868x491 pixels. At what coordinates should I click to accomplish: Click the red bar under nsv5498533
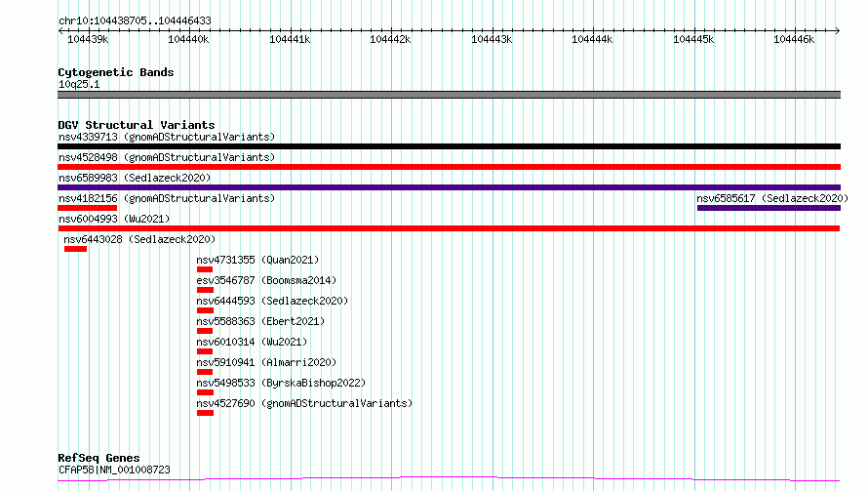pos(205,392)
